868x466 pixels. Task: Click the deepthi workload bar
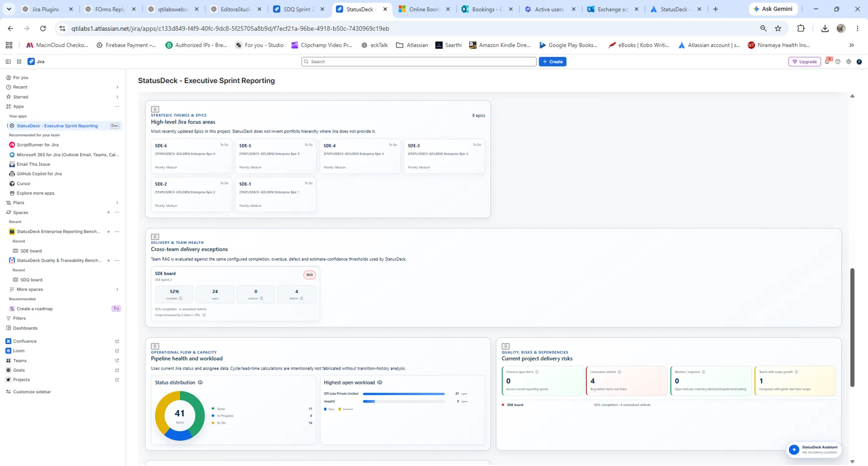click(x=404, y=401)
